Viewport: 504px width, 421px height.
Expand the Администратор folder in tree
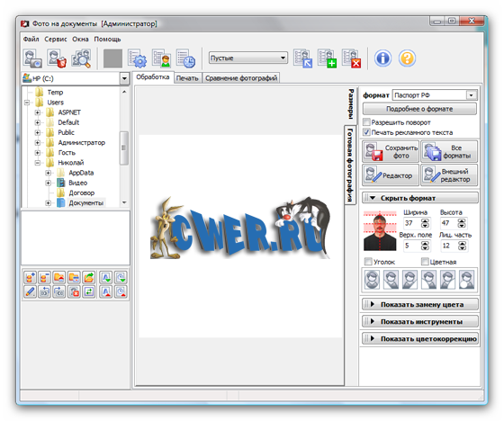pyautogui.click(x=38, y=142)
